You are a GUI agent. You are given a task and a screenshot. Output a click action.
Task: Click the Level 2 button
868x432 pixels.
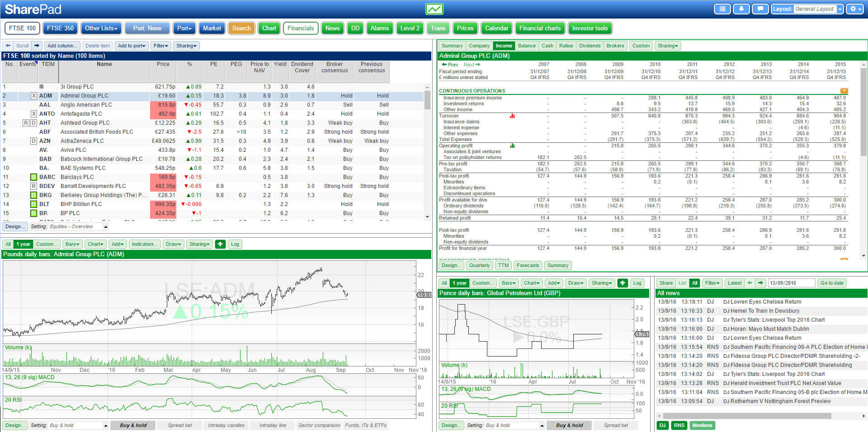(x=410, y=28)
